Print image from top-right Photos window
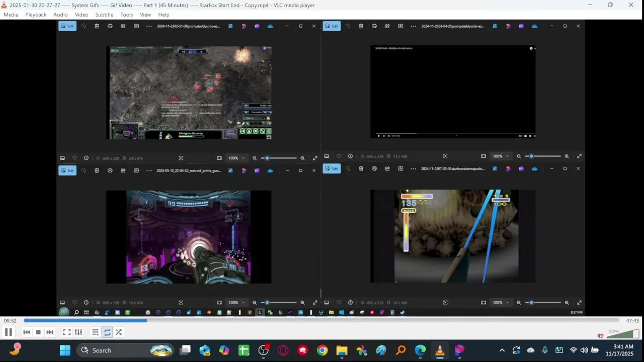 [x=374, y=26]
